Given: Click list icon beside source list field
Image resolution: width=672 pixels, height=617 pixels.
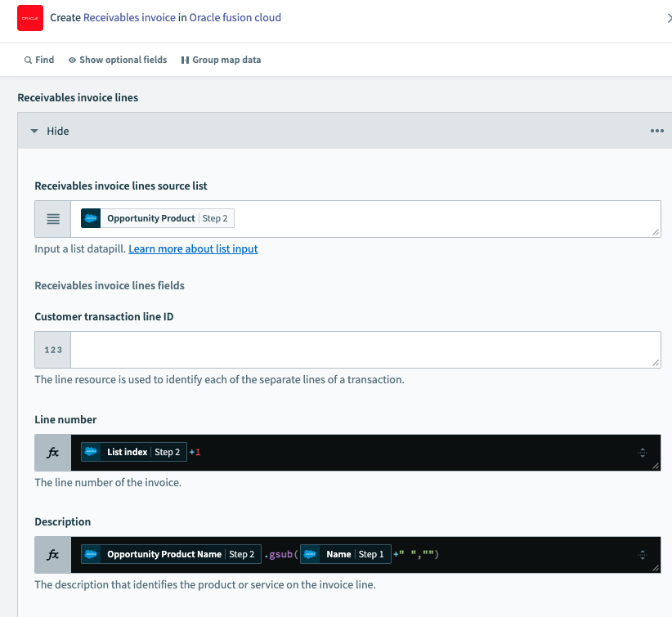Looking at the screenshot, I should coord(53,219).
